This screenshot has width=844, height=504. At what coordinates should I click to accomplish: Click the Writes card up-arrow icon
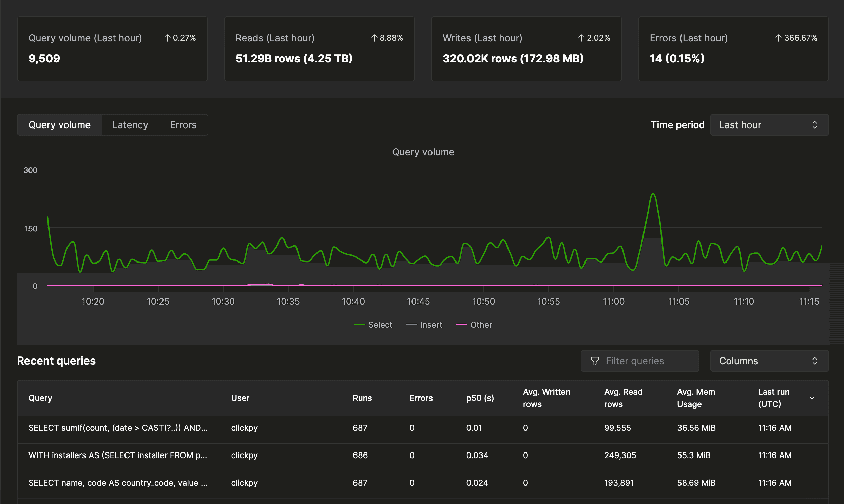tap(581, 38)
